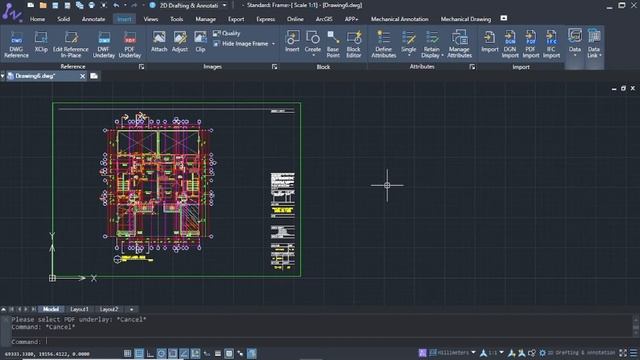Switch to Layout2 tab

[x=109, y=309]
